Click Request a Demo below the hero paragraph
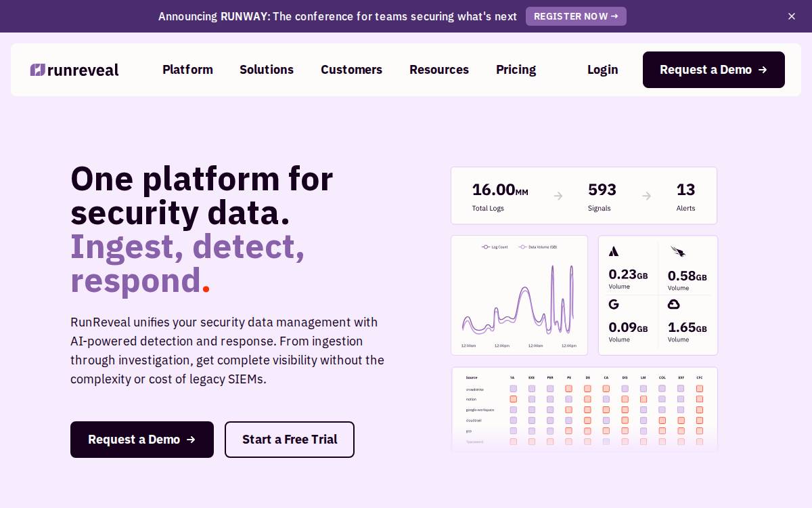The width and height of the screenshot is (812, 508). (142, 440)
